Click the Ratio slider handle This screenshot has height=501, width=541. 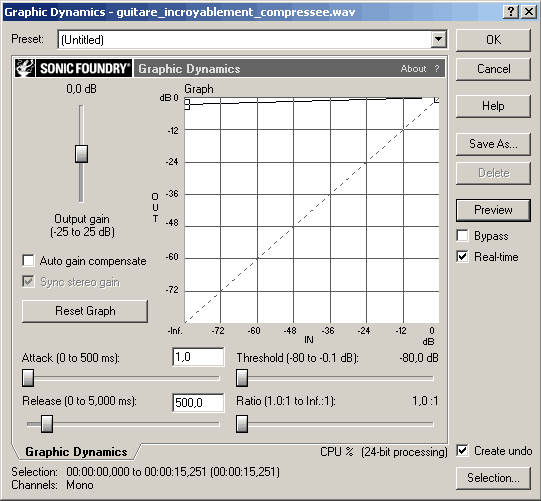point(242,424)
